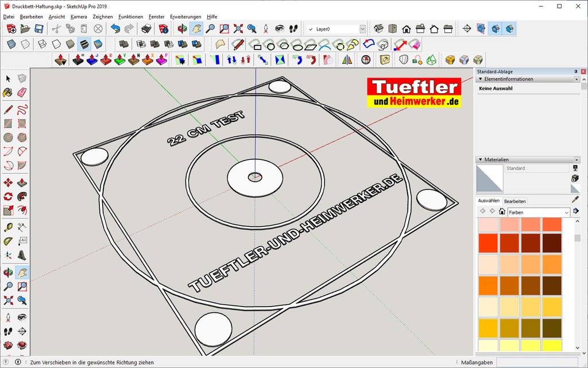The width and height of the screenshot is (588, 368).
Task: Select the 3D Text tool
Action: tap(22, 255)
